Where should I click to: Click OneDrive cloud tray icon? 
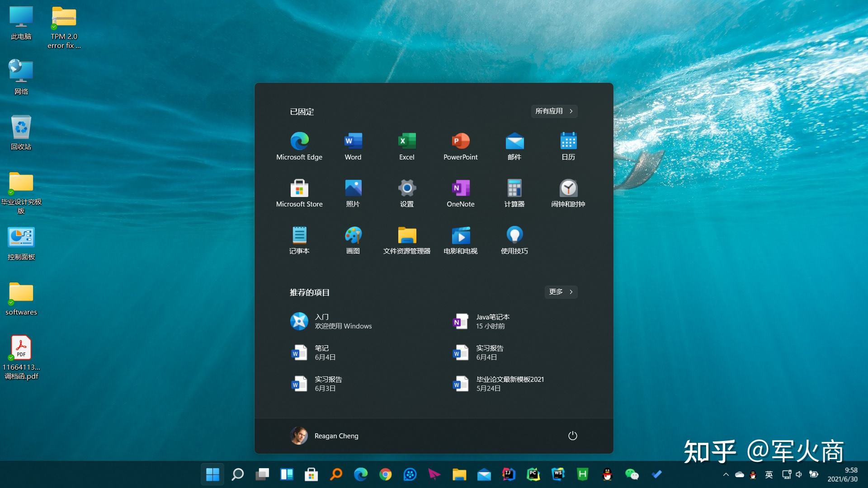740,474
